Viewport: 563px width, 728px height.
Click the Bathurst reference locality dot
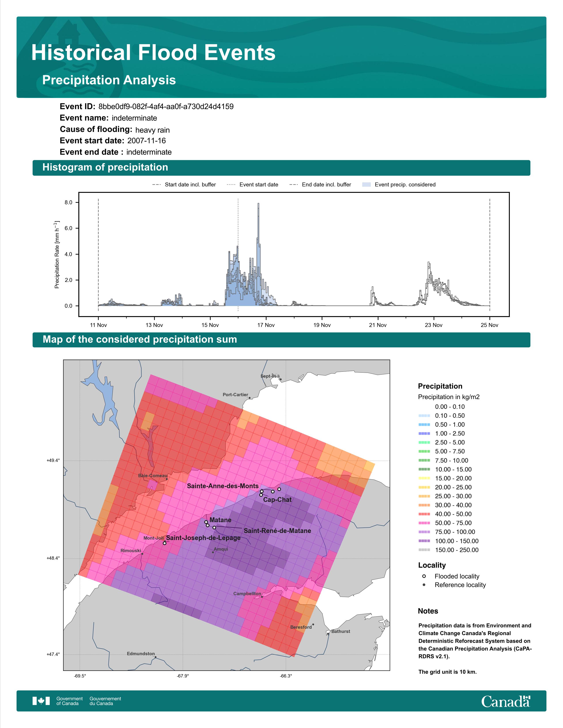click(x=328, y=634)
